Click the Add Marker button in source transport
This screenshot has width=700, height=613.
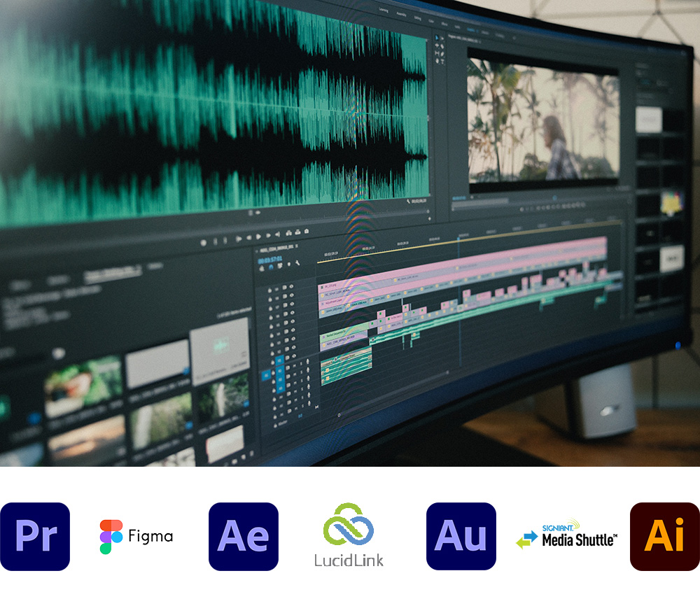pyautogui.click(x=204, y=243)
